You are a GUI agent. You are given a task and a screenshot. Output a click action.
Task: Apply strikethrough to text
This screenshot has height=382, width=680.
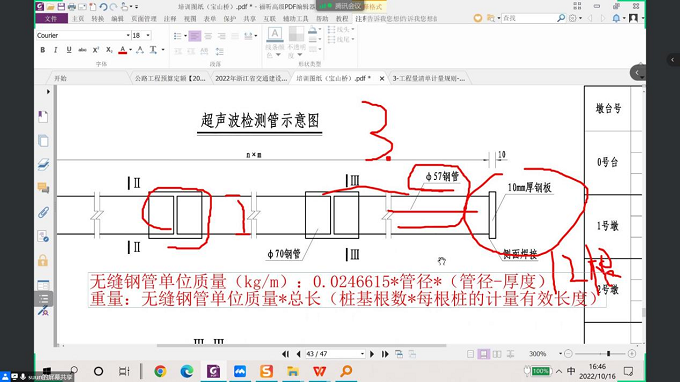pos(82,50)
